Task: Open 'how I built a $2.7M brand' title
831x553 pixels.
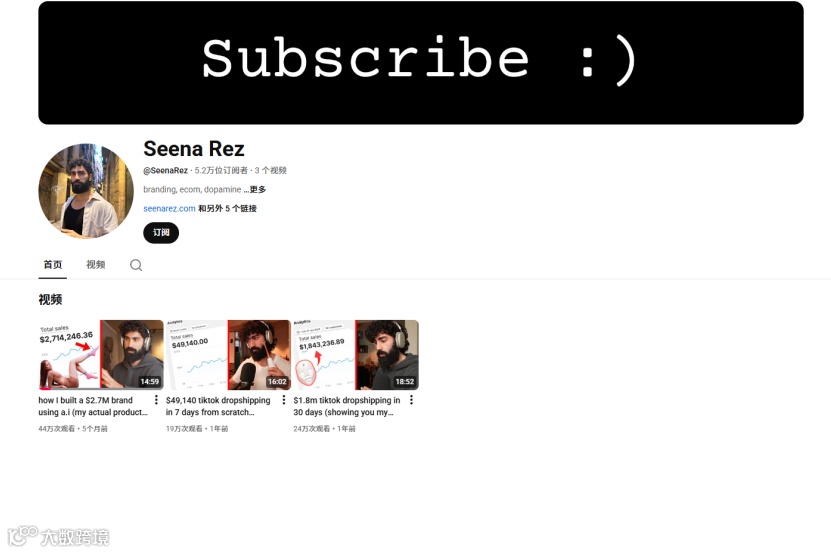Action: pyautogui.click(x=93, y=406)
